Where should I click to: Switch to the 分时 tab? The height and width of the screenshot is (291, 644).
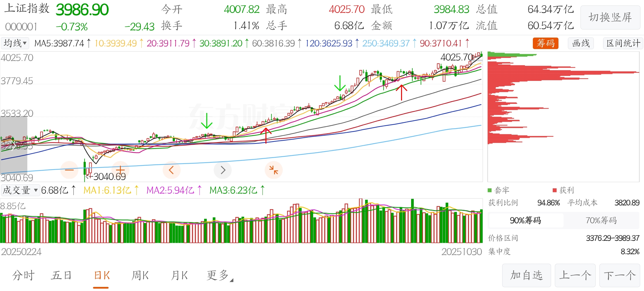[23, 275]
